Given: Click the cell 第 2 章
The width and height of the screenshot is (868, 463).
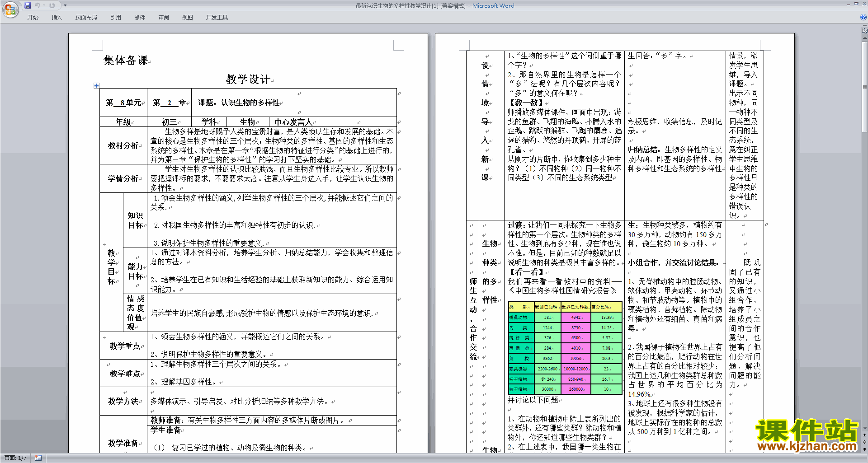Looking at the screenshot, I should [170, 103].
